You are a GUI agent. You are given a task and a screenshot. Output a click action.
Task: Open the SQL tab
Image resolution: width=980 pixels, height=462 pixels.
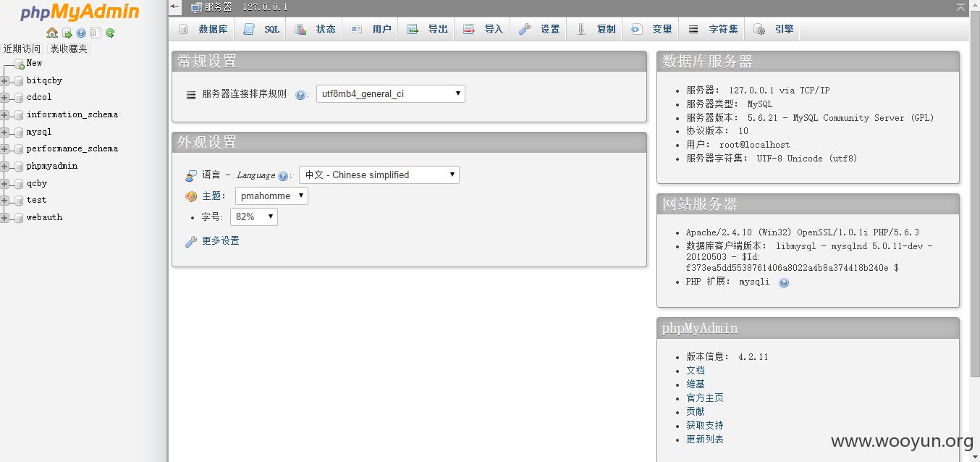(x=261, y=29)
